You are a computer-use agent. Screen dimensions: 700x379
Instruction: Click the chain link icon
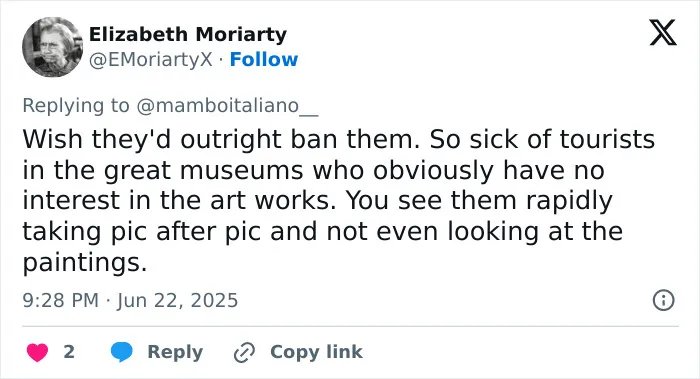(244, 352)
